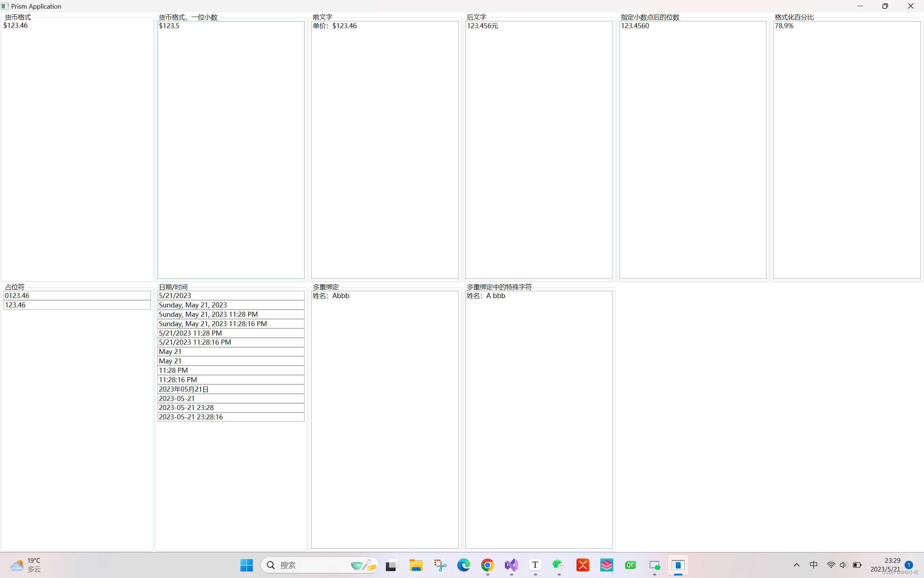
Task: Open the Typora T icon in taskbar
Action: coord(535,565)
